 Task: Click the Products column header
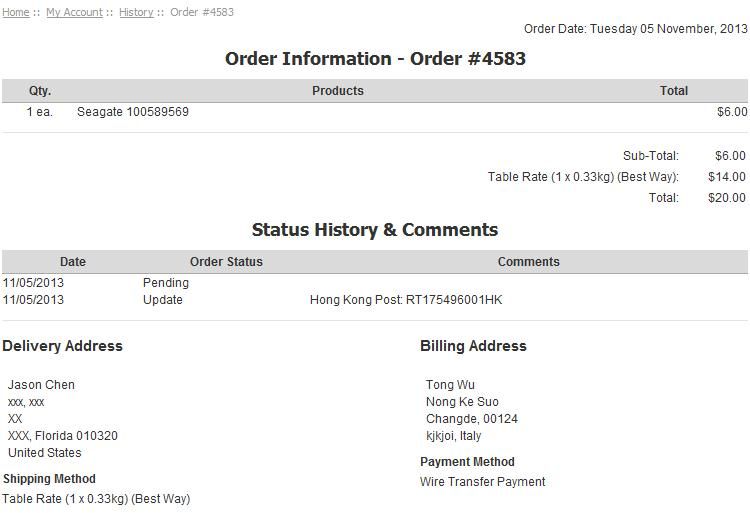(337, 91)
